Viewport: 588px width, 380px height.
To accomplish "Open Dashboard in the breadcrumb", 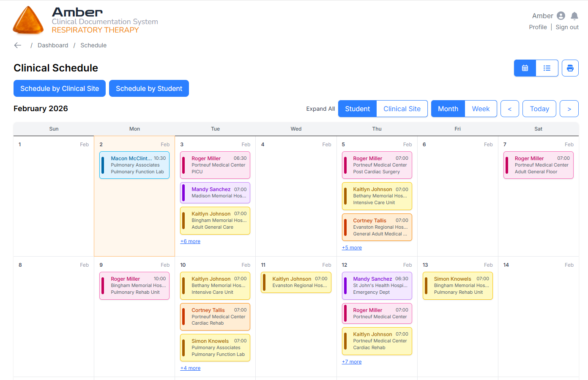I will [53, 45].
